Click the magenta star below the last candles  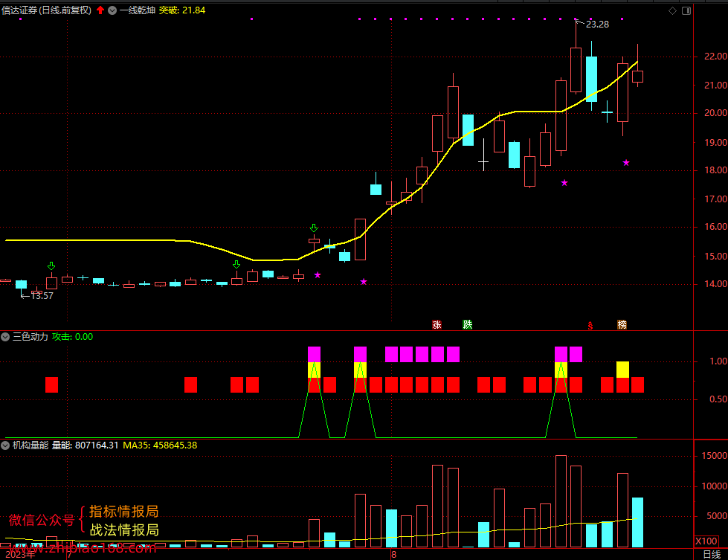(x=626, y=163)
